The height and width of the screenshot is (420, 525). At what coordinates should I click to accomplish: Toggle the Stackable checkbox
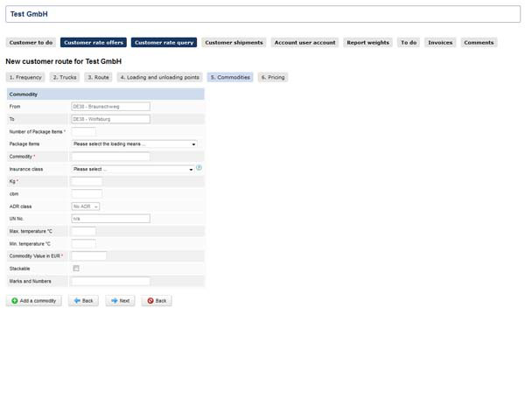[76, 269]
